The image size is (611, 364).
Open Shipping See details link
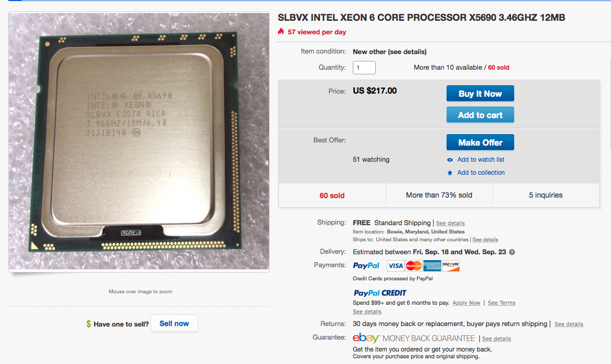coord(451,224)
